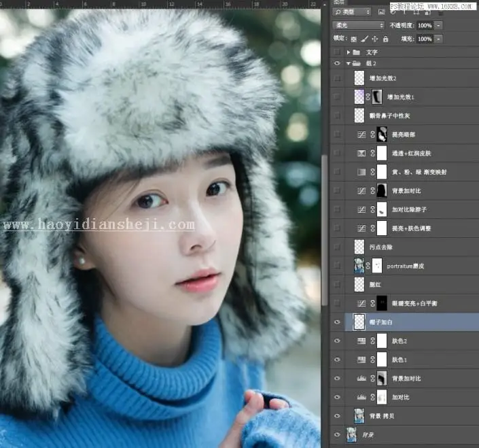Click mask link icon of 增加光效1 layer
The height and width of the screenshot is (448, 479).
tap(368, 97)
